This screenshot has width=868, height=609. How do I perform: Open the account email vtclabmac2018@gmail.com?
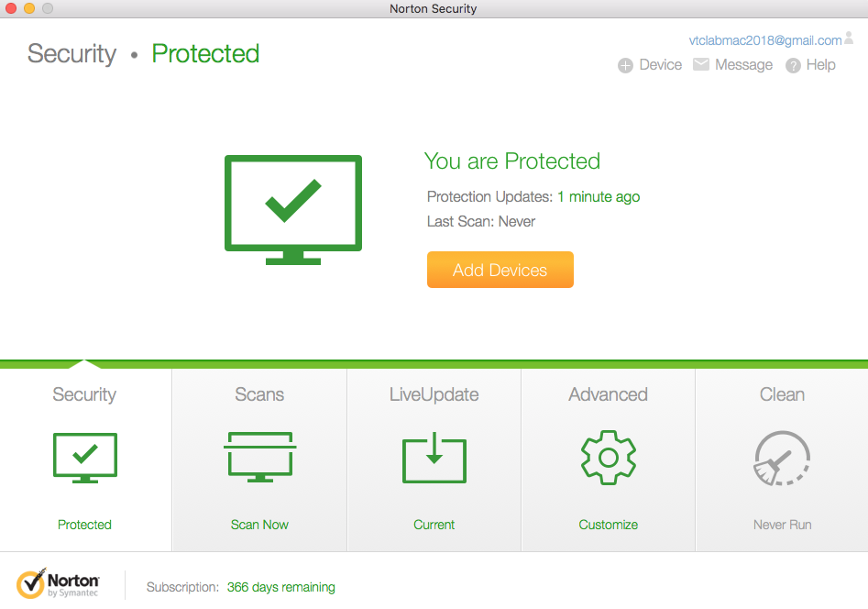pos(764,40)
